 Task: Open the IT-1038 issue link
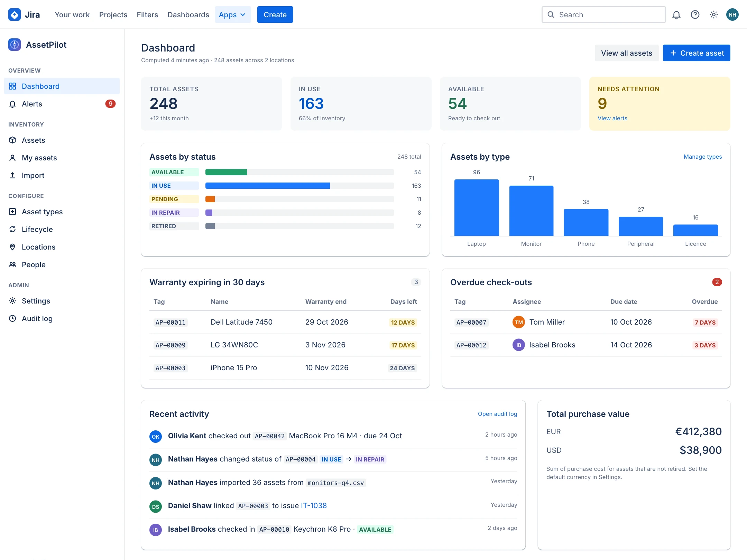(314, 505)
